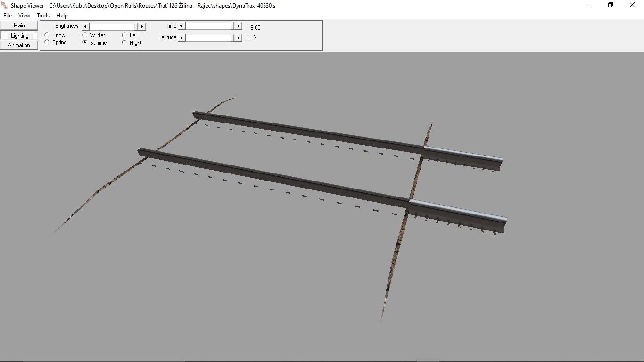Click the Time slider left arrow

point(182,26)
